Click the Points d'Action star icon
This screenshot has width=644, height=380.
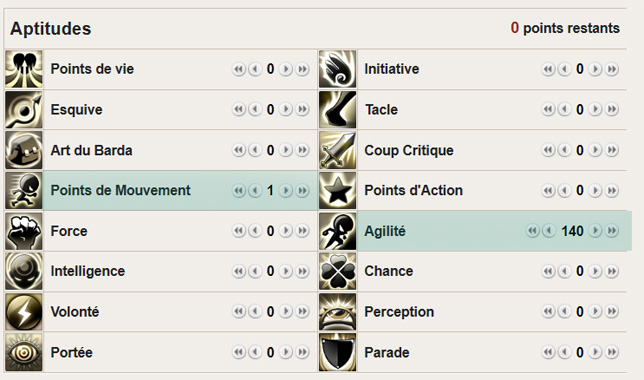[338, 191]
